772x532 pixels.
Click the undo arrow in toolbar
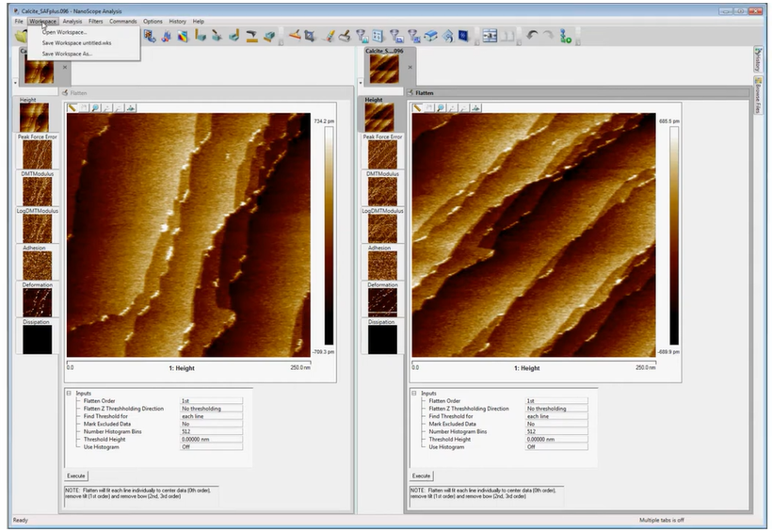[532, 36]
